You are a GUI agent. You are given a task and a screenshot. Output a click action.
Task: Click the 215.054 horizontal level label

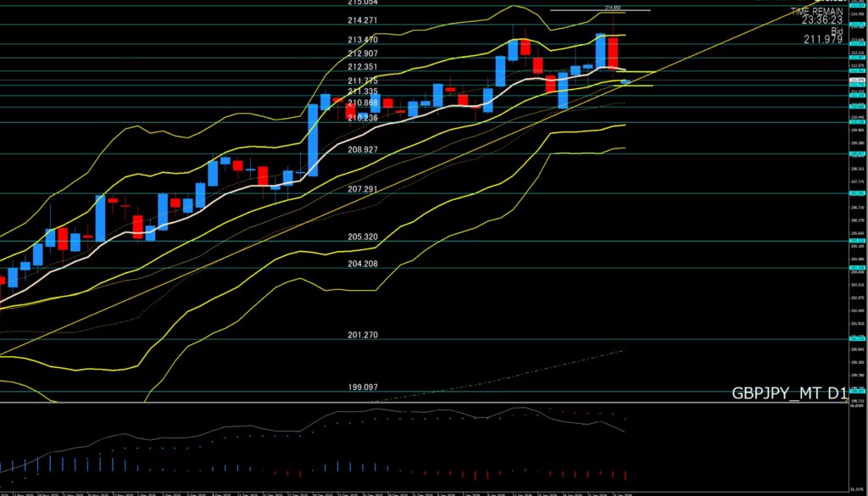coord(363,3)
